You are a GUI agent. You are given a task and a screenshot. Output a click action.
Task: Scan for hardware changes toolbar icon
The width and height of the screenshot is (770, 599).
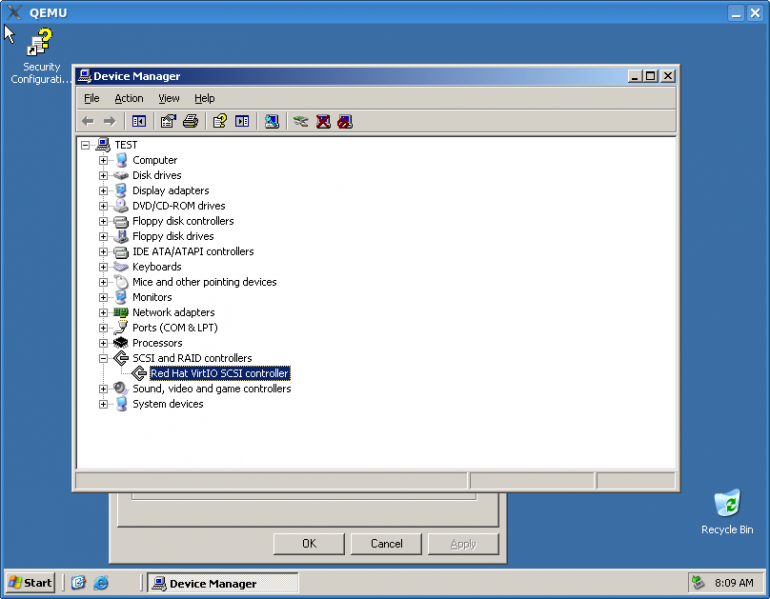[271, 121]
